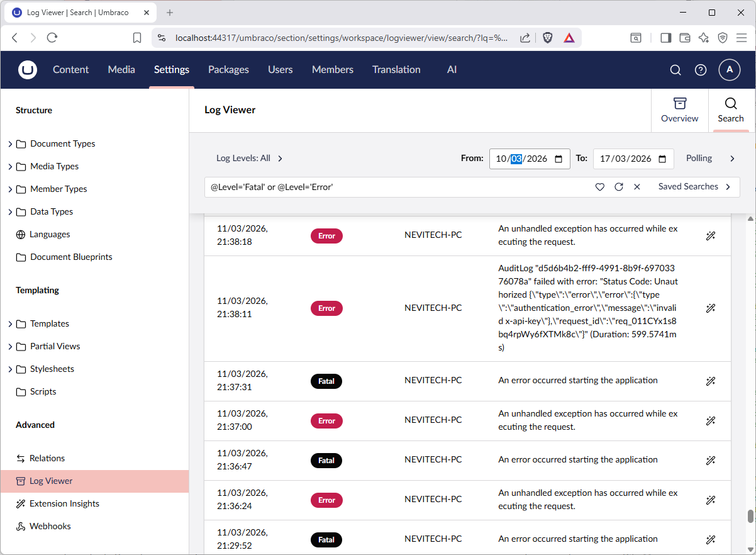Open the Translation section

pos(396,70)
